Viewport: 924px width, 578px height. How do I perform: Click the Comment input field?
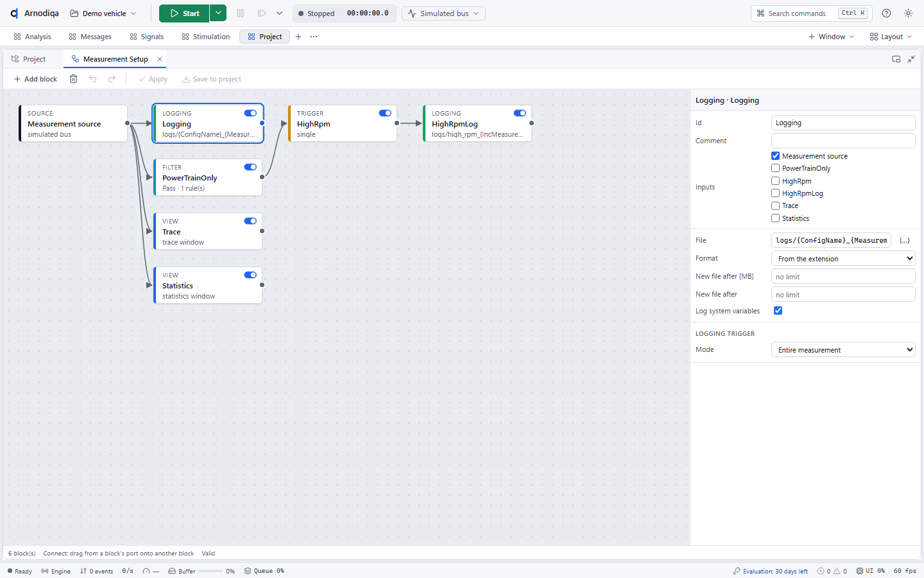(843, 141)
